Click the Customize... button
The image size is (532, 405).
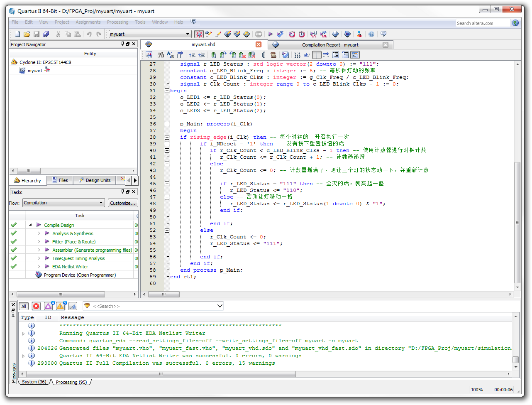click(123, 203)
